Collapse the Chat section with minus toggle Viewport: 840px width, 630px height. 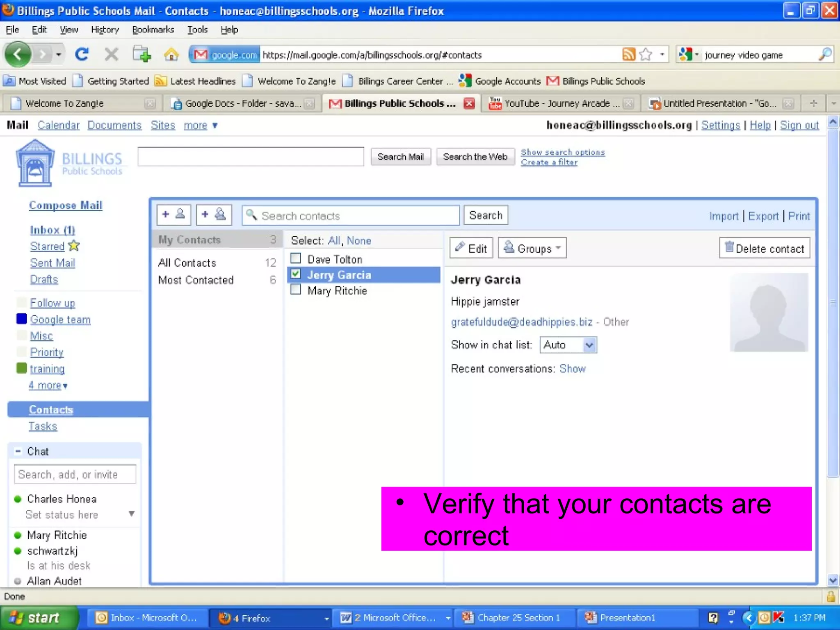(x=18, y=451)
